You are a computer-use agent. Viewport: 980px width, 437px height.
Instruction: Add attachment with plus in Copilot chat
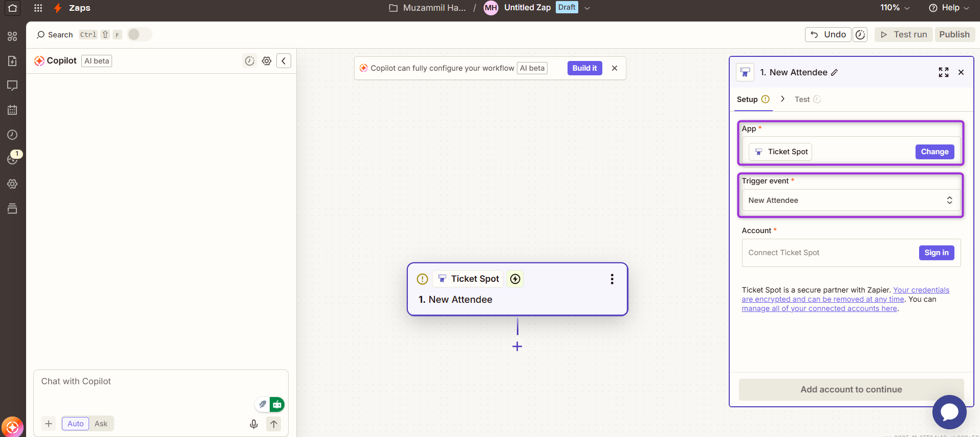point(49,424)
